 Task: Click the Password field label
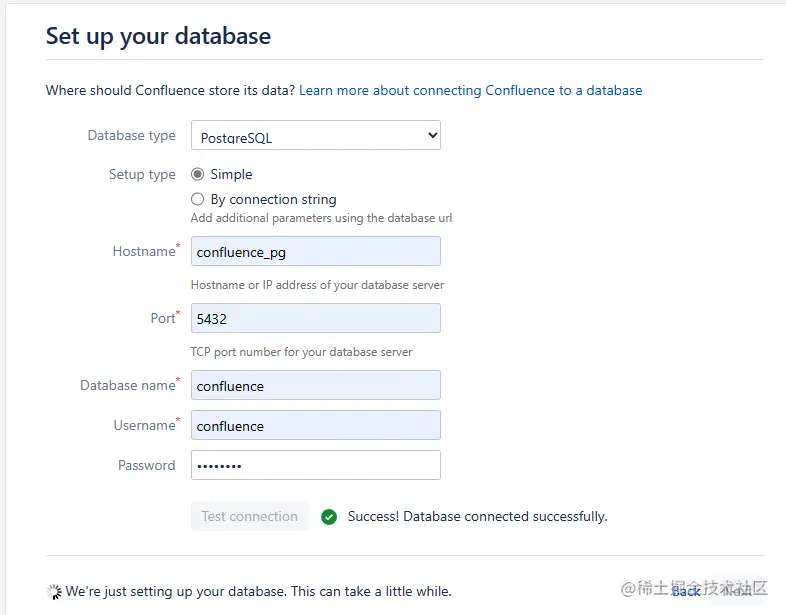tap(146, 466)
